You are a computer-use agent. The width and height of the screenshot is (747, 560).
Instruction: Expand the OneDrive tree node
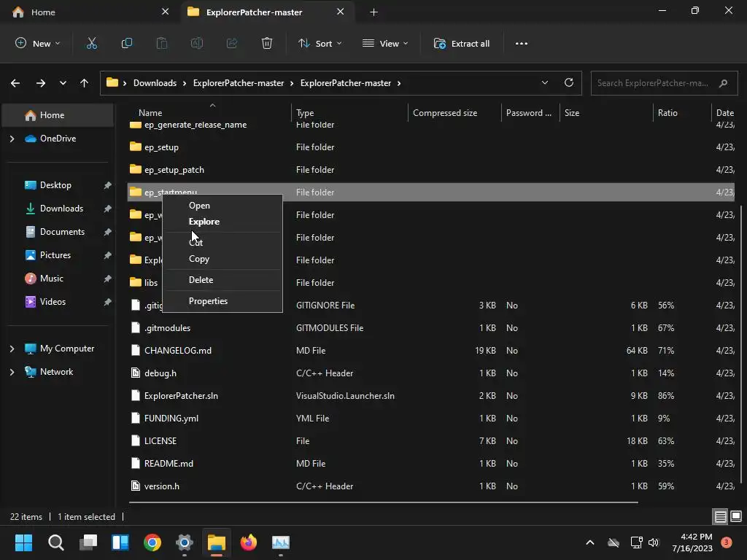pos(12,139)
